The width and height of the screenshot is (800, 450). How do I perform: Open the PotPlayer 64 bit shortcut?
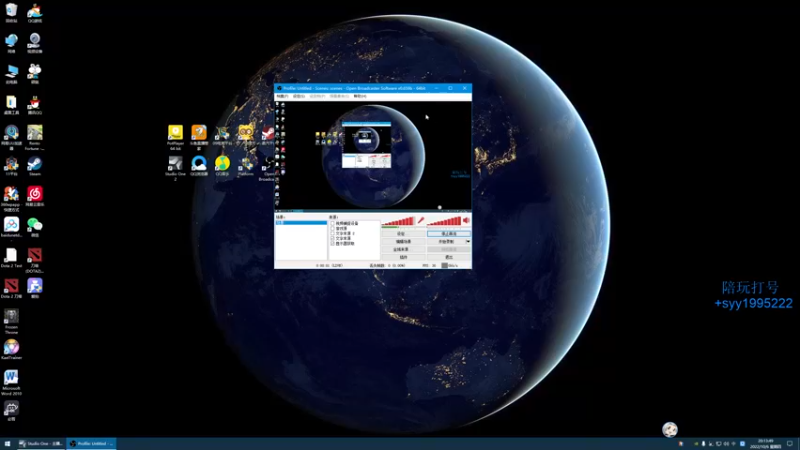point(176,138)
